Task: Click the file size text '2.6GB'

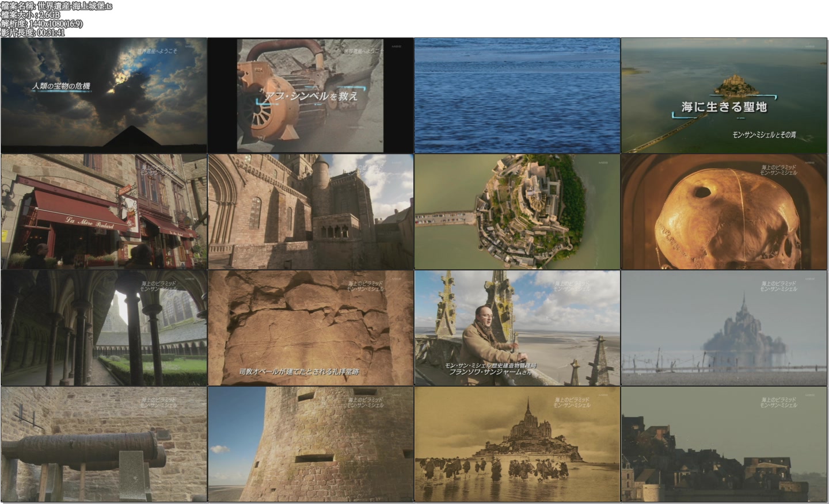Action: click(49, 15)
